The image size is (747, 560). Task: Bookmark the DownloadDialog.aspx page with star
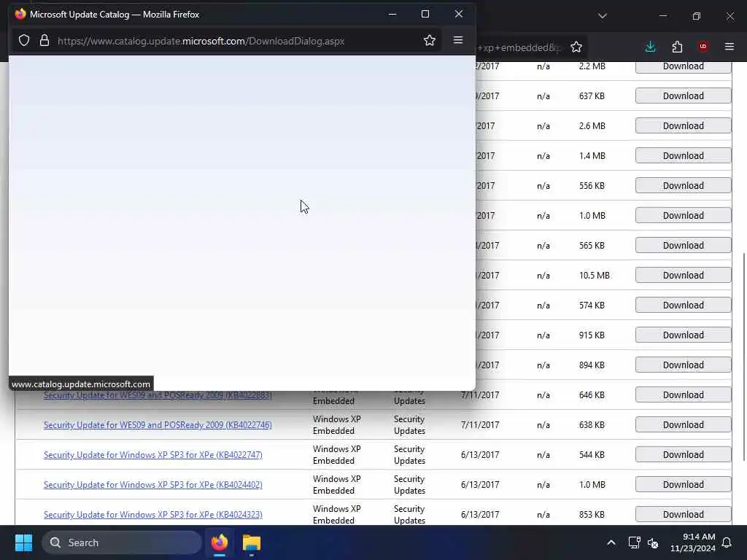coord(429,41)
